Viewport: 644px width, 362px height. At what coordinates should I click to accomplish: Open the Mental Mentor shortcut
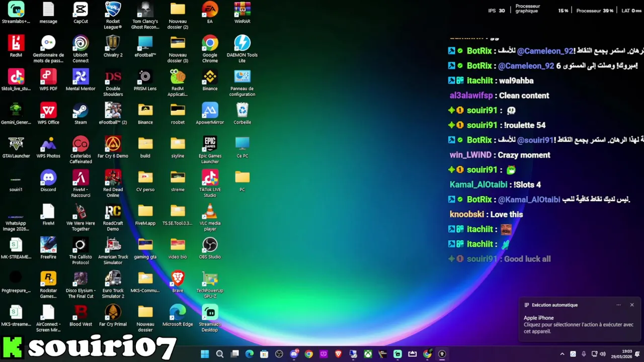(x=80, y=80)
